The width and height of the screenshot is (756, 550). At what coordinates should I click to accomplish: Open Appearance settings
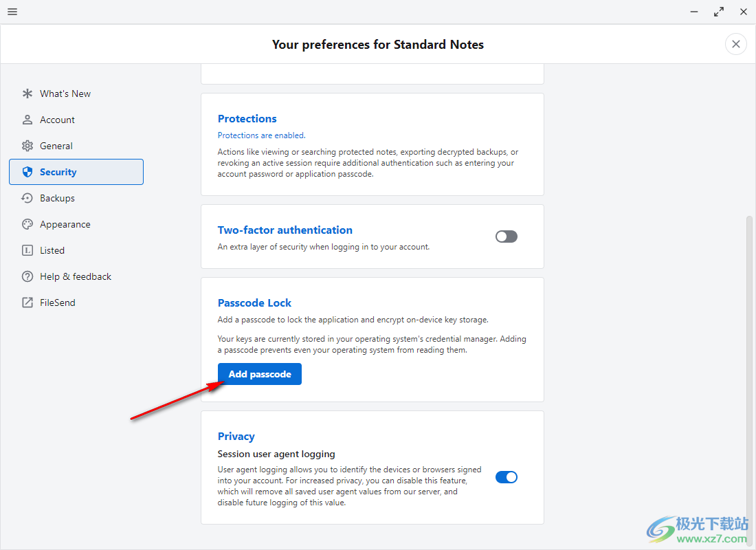(76, 224)
